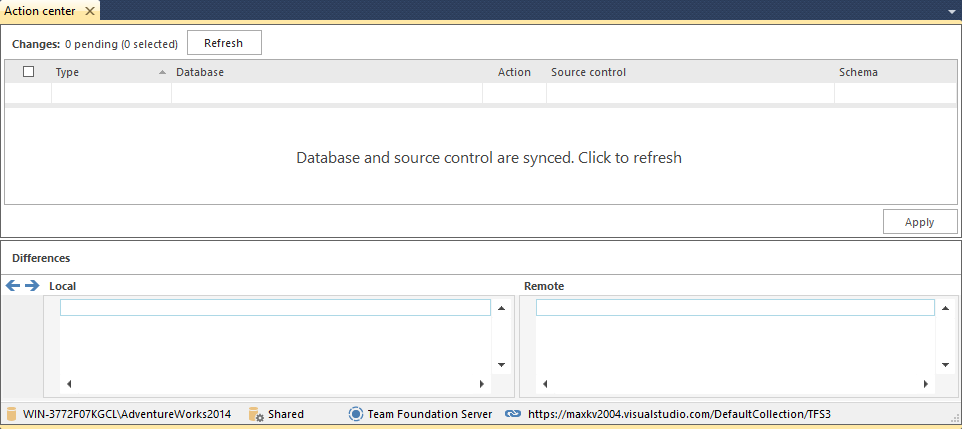This screenshot has height=429, width=962.
Task: Click the Shared model database icon
Action: 255,414
